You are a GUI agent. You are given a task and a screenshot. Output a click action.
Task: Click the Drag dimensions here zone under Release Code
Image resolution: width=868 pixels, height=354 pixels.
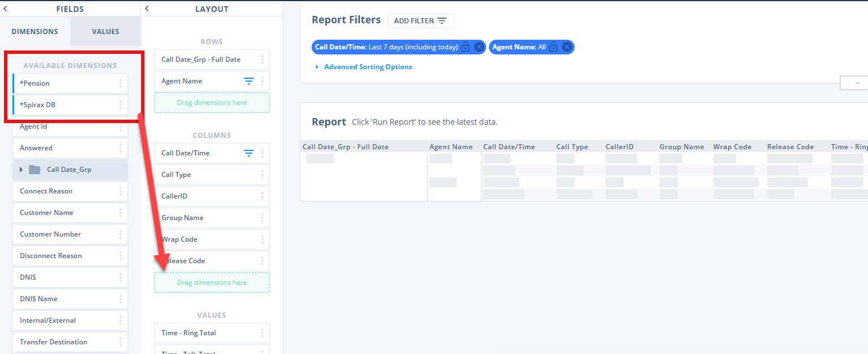tap(211, 282)
